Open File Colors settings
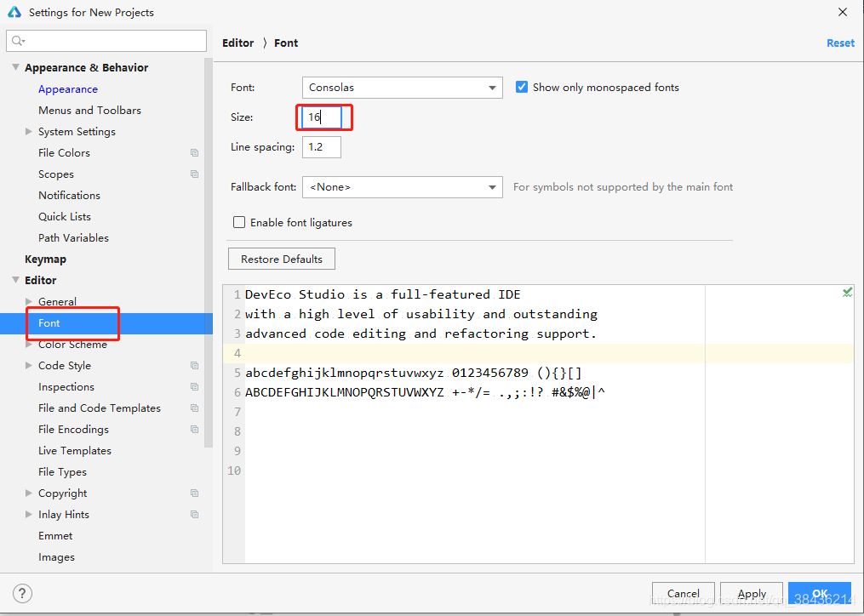 coord(64,152)
